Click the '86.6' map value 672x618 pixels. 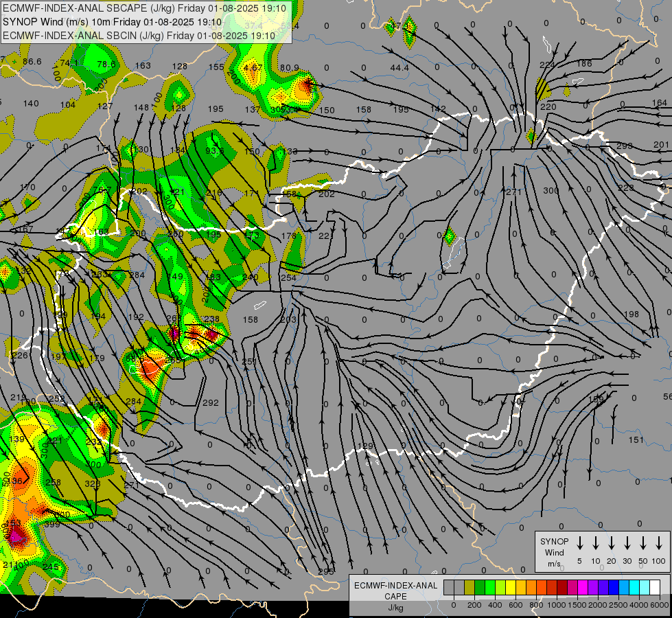click(32, 62)
